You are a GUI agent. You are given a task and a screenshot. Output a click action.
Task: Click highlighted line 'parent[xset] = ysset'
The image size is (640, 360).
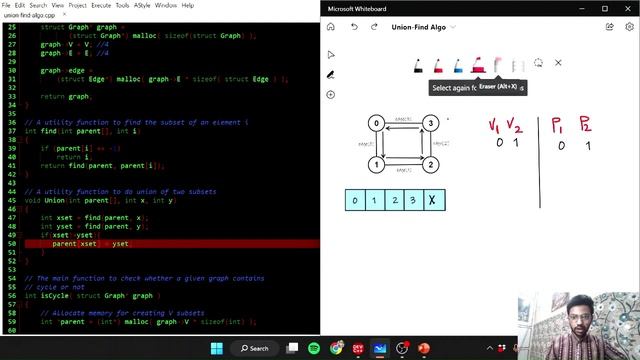coord(172,244)
